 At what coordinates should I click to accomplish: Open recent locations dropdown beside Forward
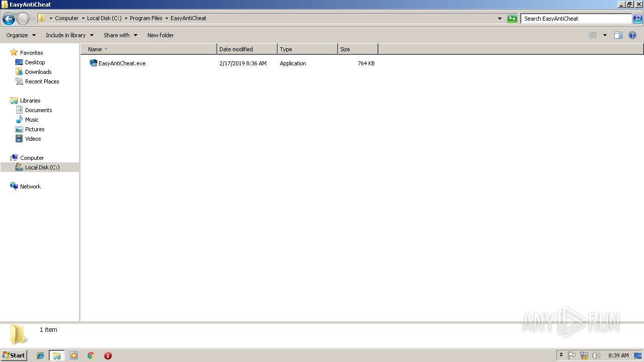coord(32,19)
